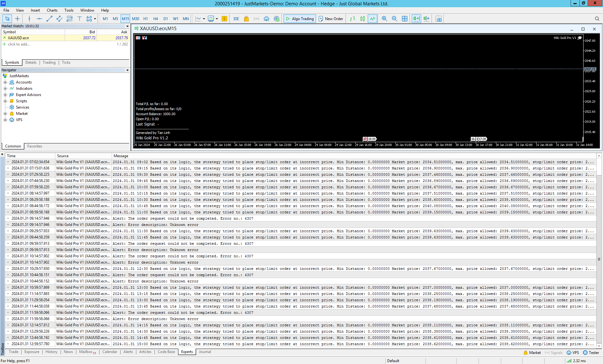Expand the Expert Advisors tree node

pos(5,95)
